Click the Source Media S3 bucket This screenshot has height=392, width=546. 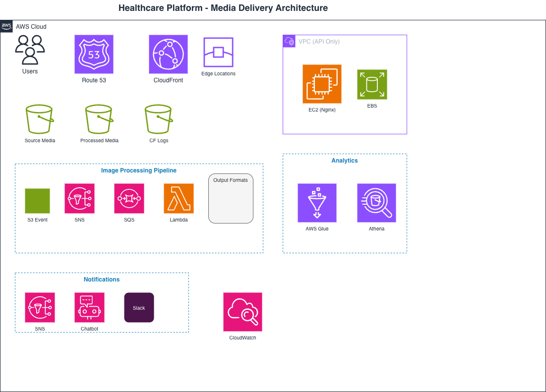click(40, 119)
